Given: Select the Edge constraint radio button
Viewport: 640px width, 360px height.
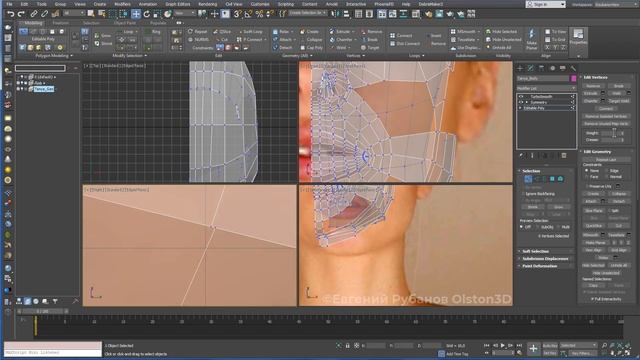Looking at the screenshot, I should (x=607, y=171).
